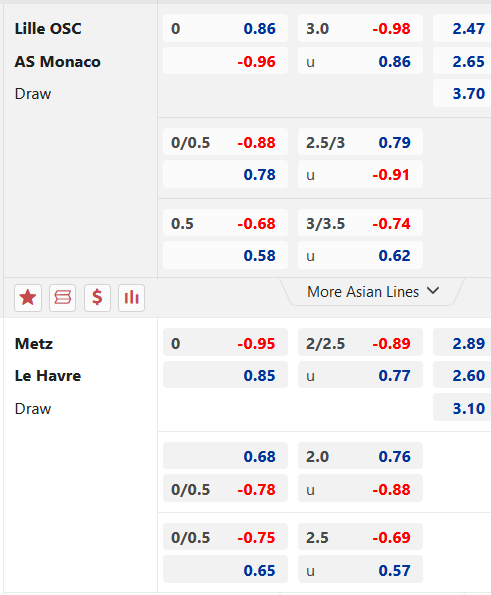
Task: Open the AS Monaco team name
Action: [x=57, y=61]
